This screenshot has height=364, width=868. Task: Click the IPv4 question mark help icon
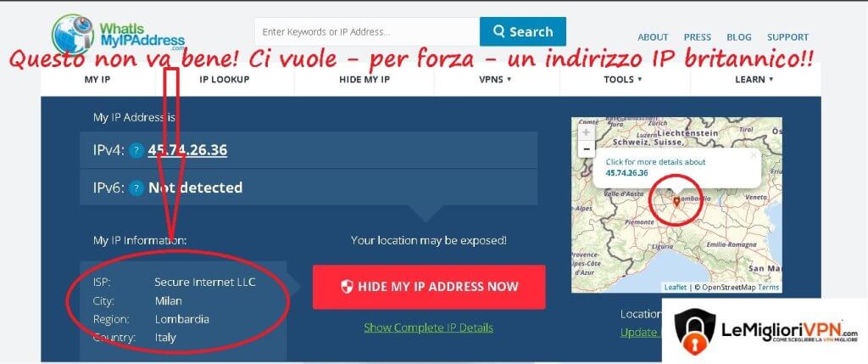(x=136, y=151)
